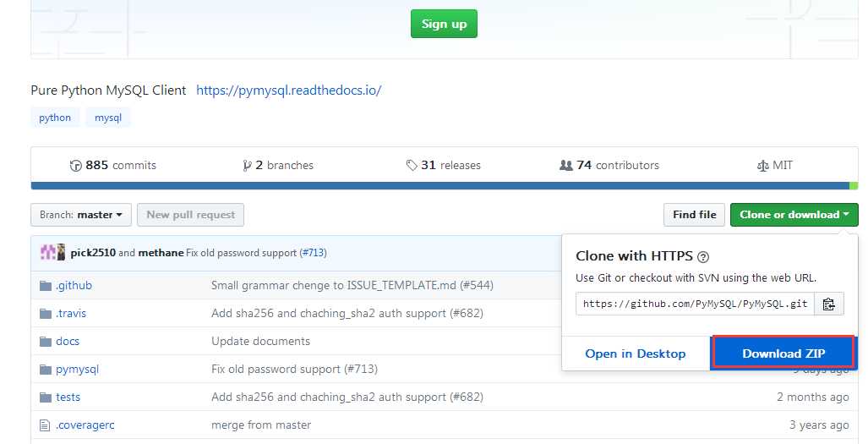Image resolution: width=868 pixels, height=444 pixels.
Task: Open Small grammar chenge commit message
Action: [x=352, y=286]
